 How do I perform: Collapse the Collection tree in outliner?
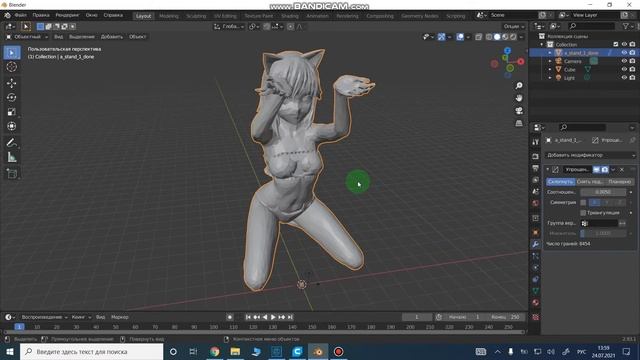542,44
